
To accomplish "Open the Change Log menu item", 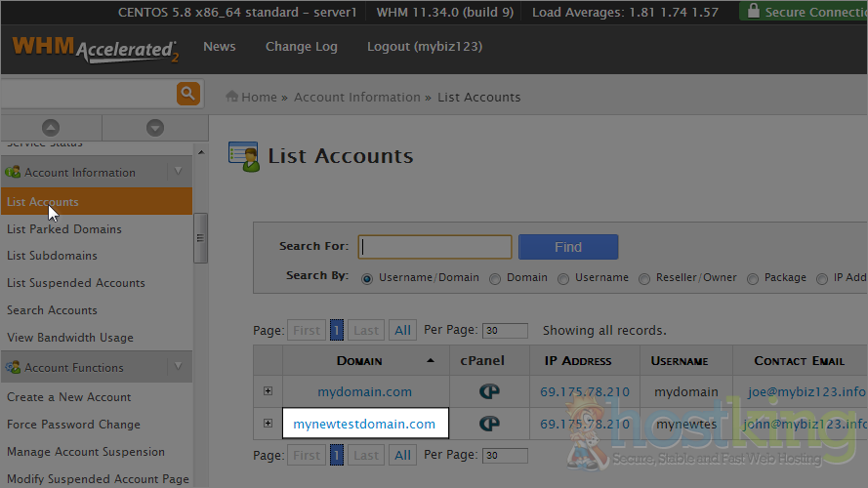I will [x=301, y=47].
